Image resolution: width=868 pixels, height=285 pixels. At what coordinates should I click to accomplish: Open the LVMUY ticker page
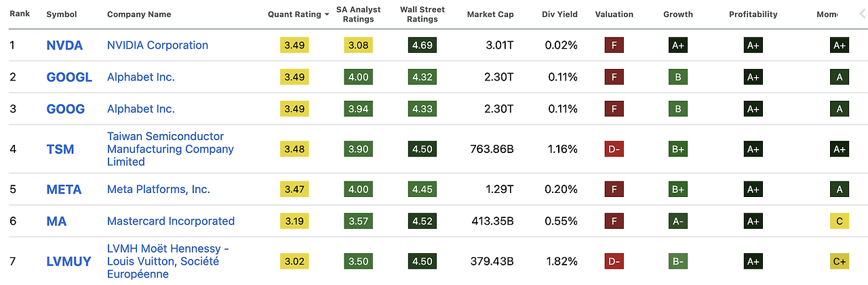tap(68, 261)
